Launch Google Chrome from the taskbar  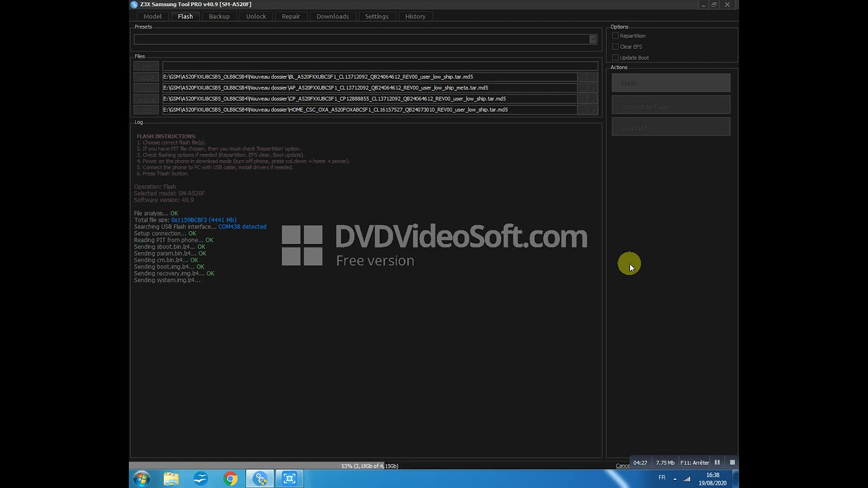[x=231, y=479]
